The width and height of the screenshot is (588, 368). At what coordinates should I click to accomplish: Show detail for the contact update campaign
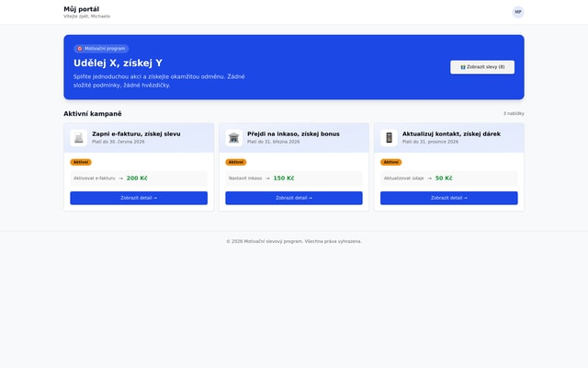pyautogui.click(x=448, y=198)
